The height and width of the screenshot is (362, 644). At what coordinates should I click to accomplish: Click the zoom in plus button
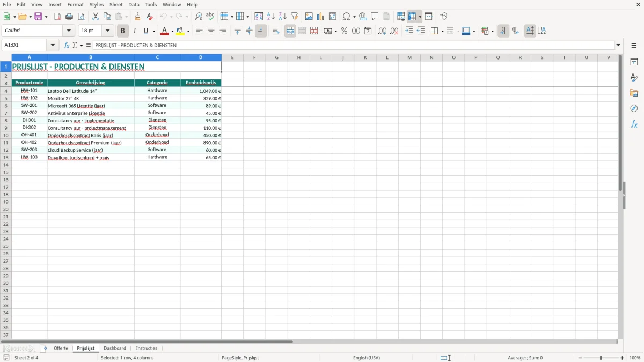coord(623,358)
